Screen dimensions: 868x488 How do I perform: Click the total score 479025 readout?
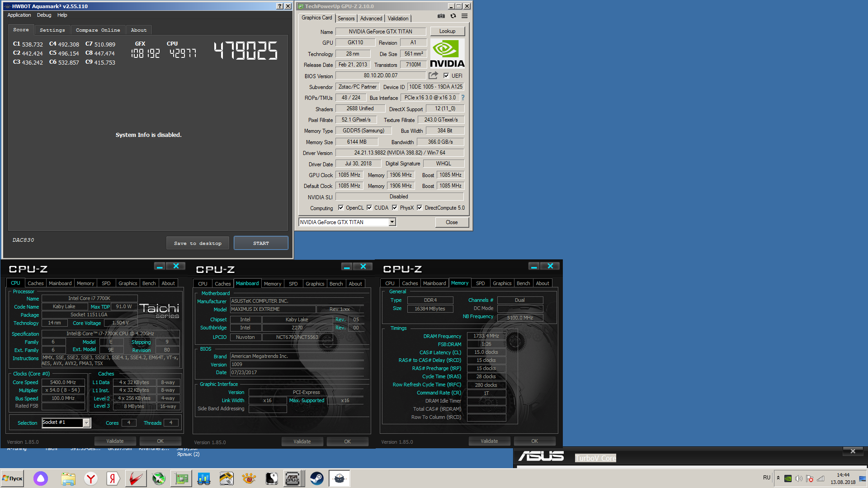click(245, 51)
